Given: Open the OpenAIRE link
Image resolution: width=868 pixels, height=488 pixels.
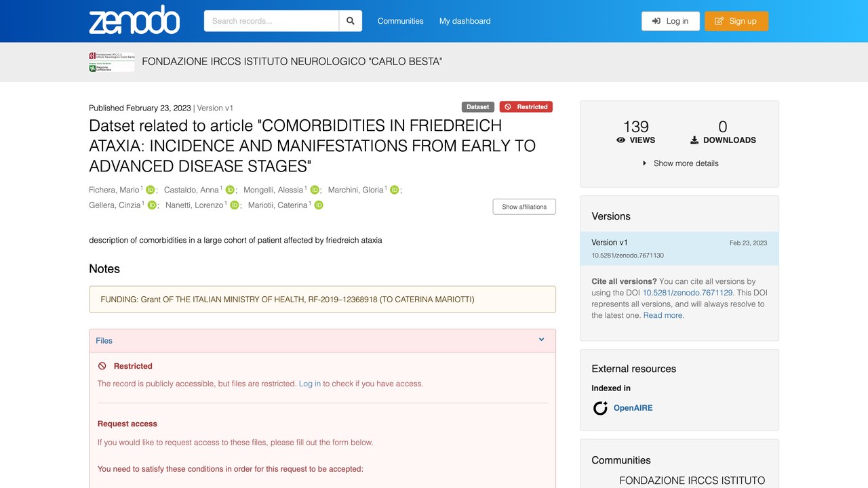Looking at the screenshot, I should [633, 408].
